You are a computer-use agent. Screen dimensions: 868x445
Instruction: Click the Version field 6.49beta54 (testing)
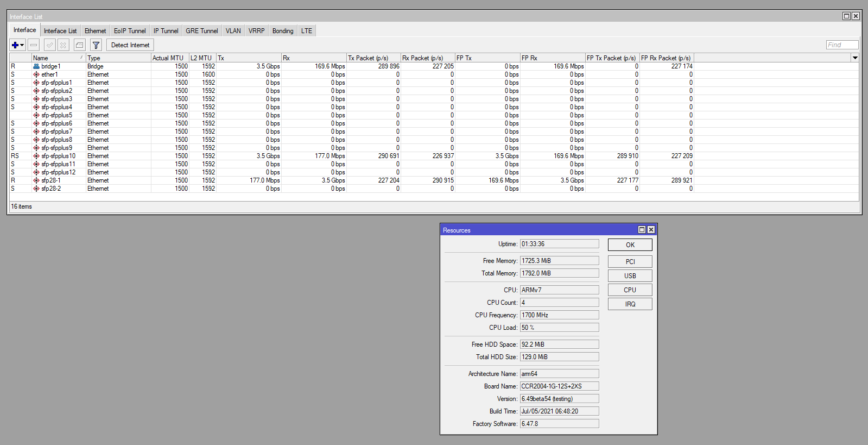559,399
